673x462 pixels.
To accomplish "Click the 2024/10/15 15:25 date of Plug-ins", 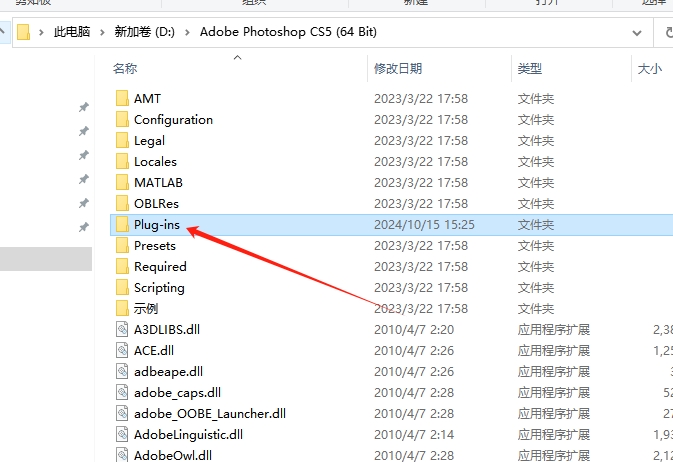I will tap(424, 225).
